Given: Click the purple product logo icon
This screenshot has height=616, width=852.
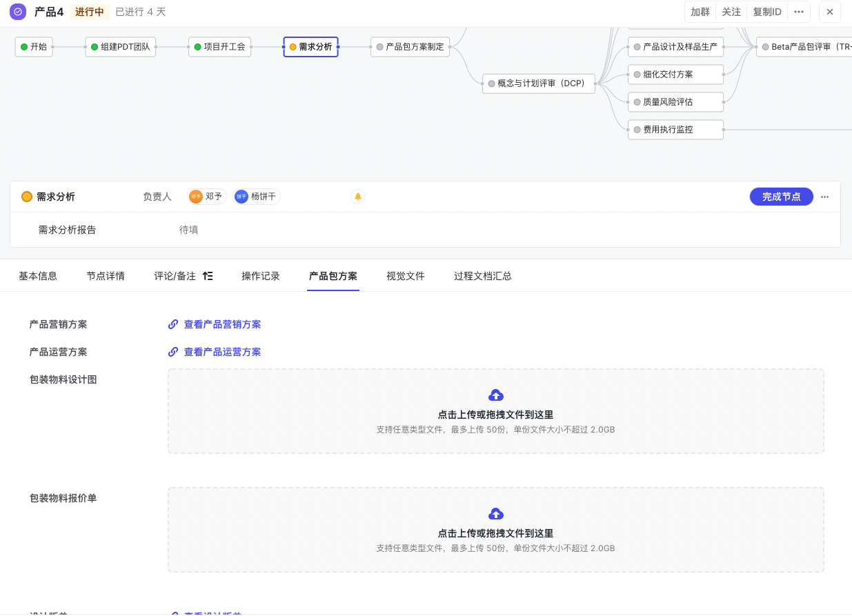Looking at the screenshot, I should [x=18, y=12].
